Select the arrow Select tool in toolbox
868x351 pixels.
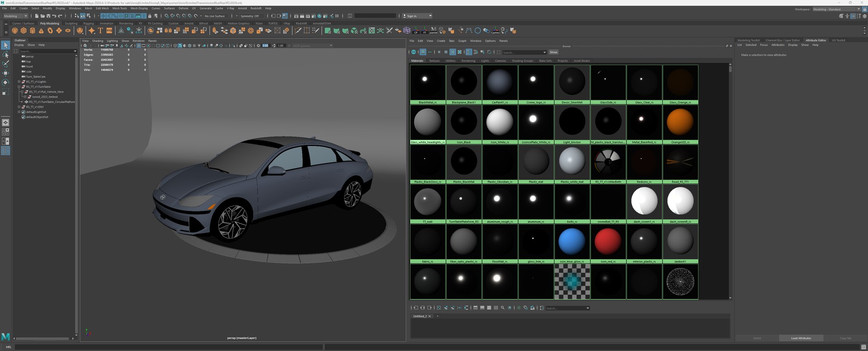pyautogui.click(x=5, y=45)
